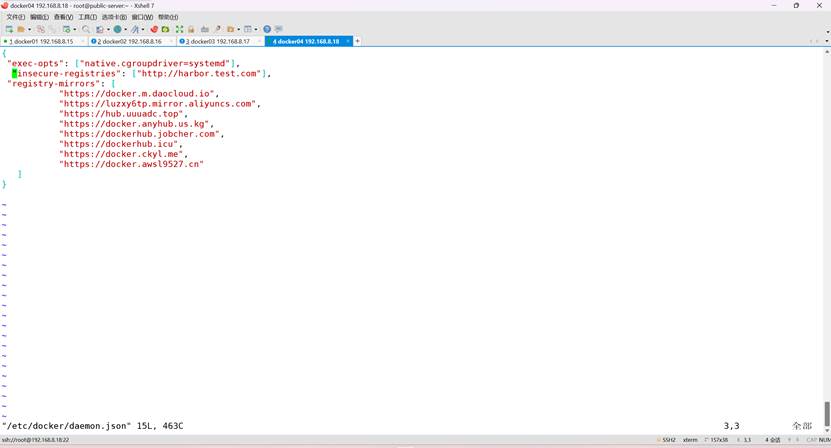Click the Script/highlighter toolbar icon
831x448 pixels.
coord(218,29)
